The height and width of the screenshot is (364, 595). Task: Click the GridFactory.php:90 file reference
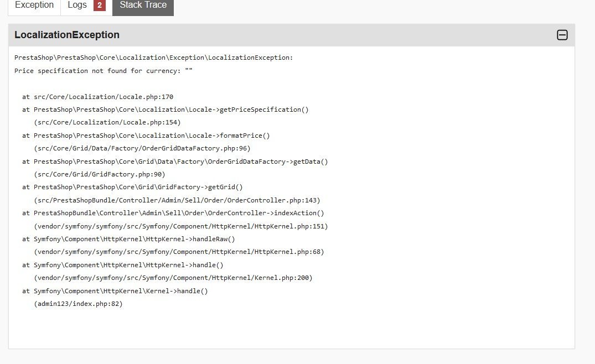100,174
